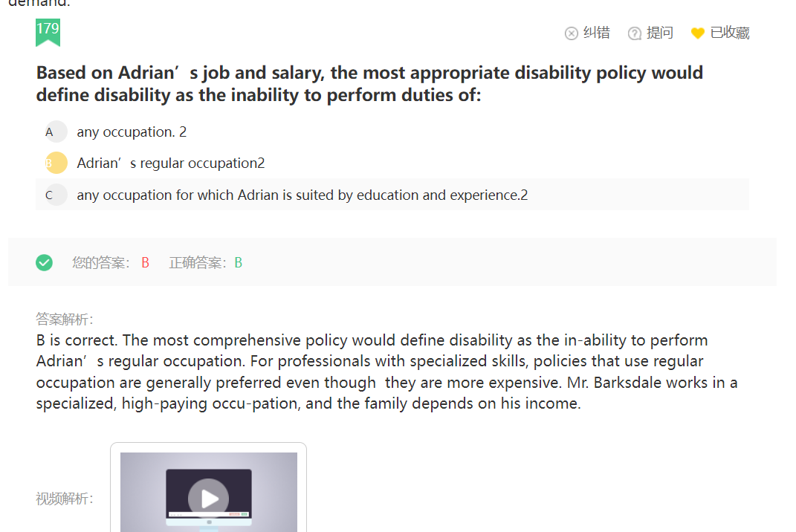Choose answer text 'any occupation. 2'
This screenshot has height=532, width=796.
(x=132, y=132)
